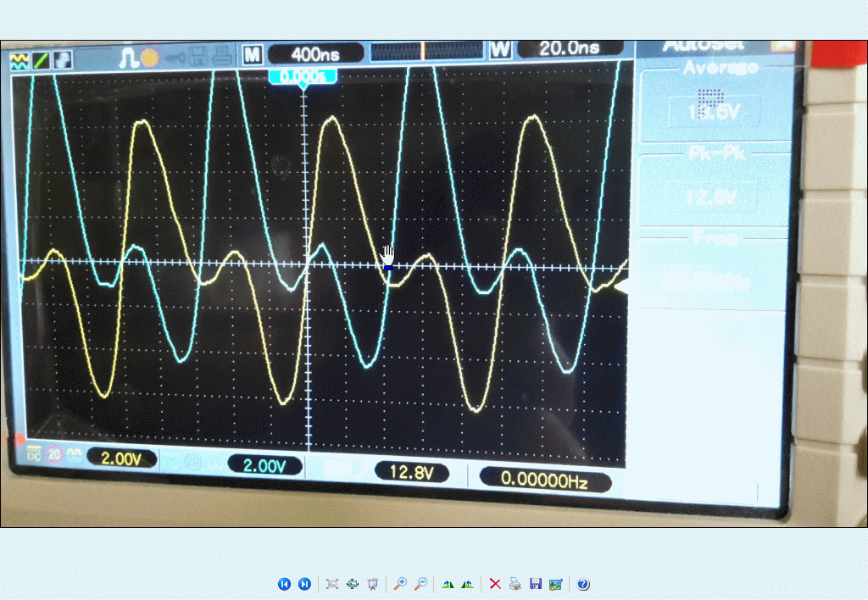Viewport: 868px width, 600px height.
Task: Delete the current image
Action: pos(495,584)
